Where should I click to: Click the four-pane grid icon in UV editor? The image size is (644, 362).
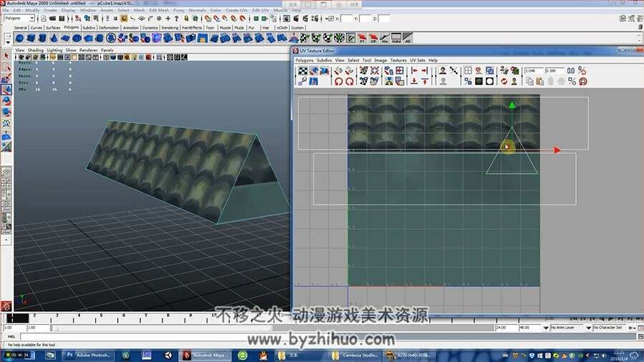tap(399, 71)
